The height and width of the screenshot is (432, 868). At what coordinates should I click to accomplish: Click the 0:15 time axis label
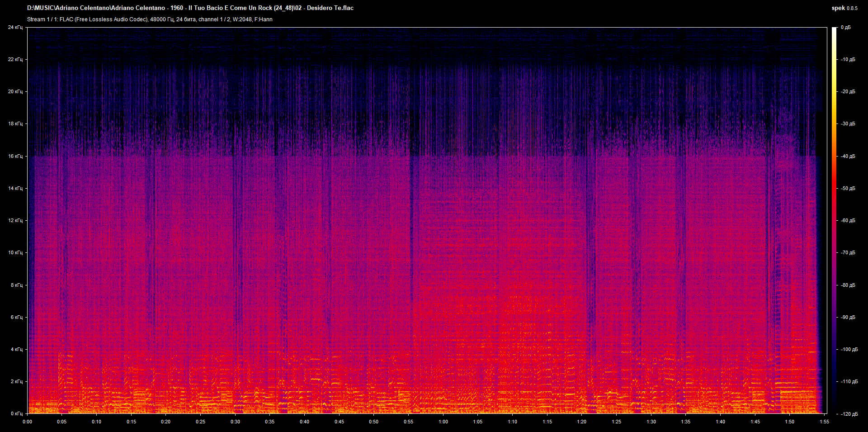tap(132, 422)
